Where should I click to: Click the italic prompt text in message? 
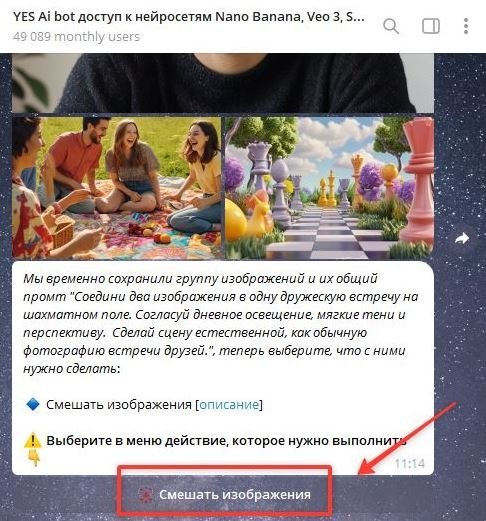pyautogui.click(x=220, y=324)
